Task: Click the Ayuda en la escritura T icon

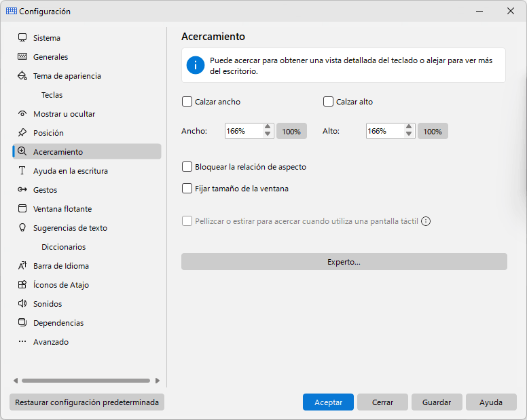Action: pyautogui.click(x=22, y=170)
